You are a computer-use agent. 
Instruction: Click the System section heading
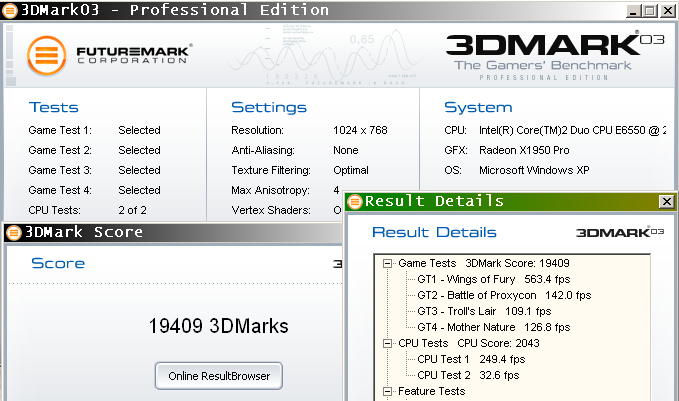pyautogui.click(x=478, y=107)
